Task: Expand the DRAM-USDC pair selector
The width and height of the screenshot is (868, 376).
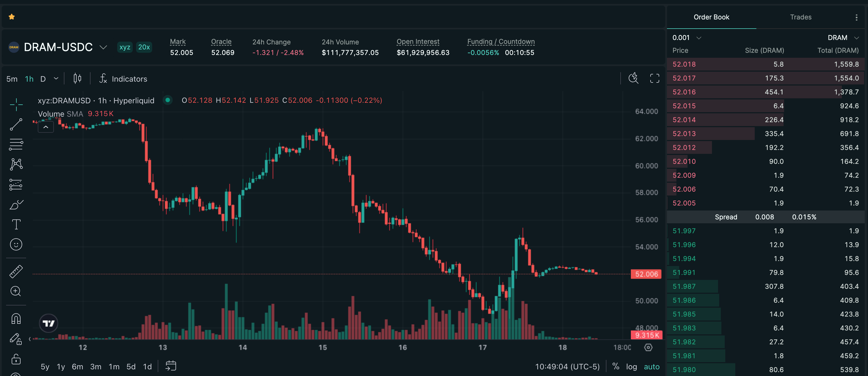Action: (104, 47)
